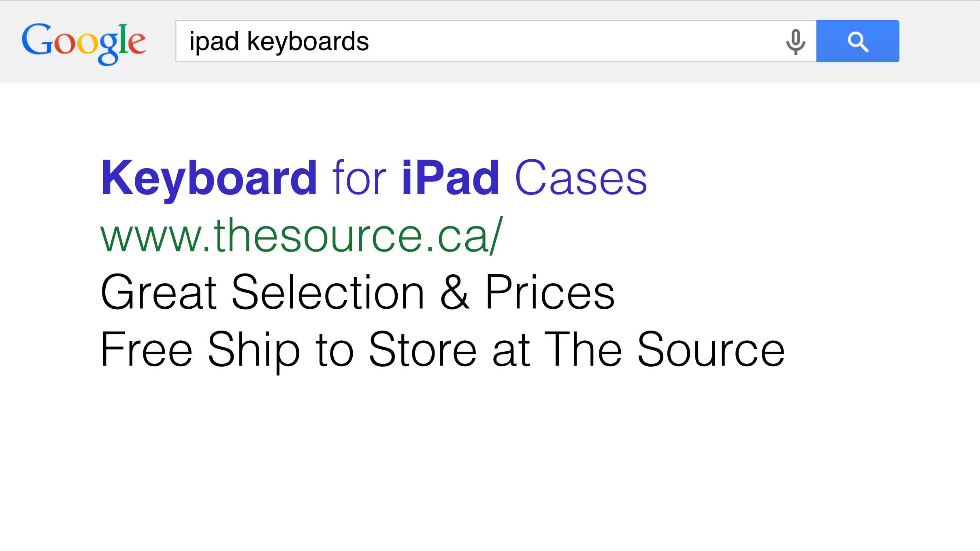This screenshot has height=551, width=980.
Task: Click the blue magnifying glass search button
Action: (x=858, y=41)
